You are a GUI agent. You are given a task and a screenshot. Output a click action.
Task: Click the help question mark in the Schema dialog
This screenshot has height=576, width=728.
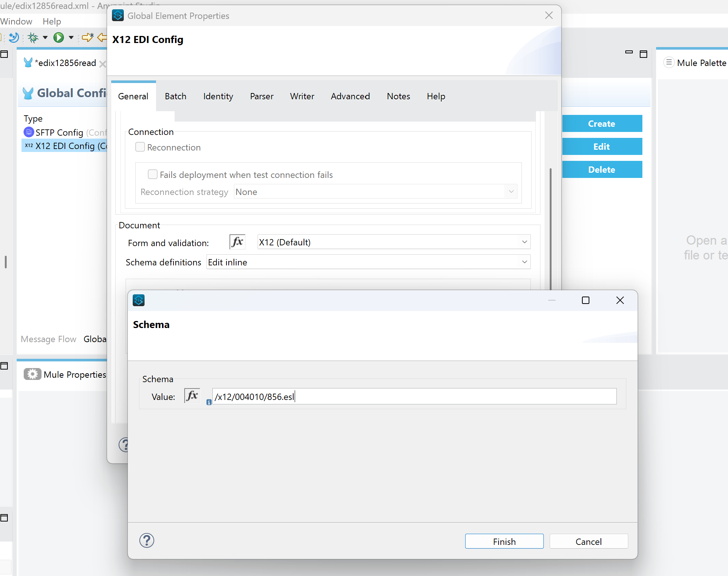[147, 540]
